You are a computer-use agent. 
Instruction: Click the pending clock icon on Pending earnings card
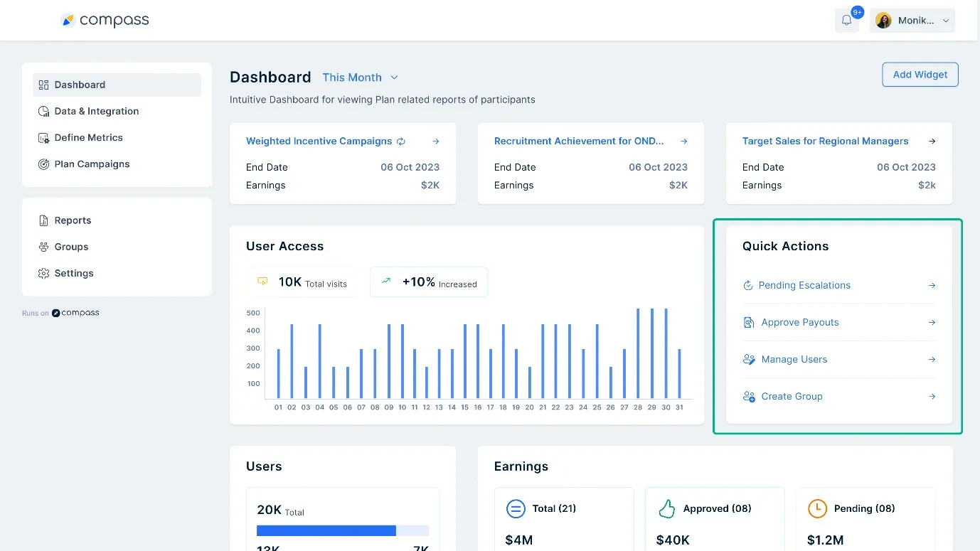click(817, 508)
